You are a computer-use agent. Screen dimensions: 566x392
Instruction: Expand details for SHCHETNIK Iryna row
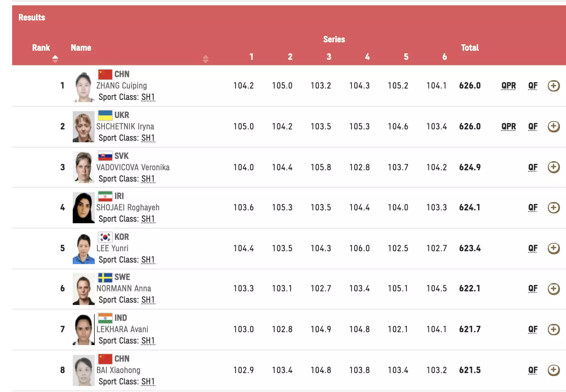pyautogui.click(x=553, y=126)
